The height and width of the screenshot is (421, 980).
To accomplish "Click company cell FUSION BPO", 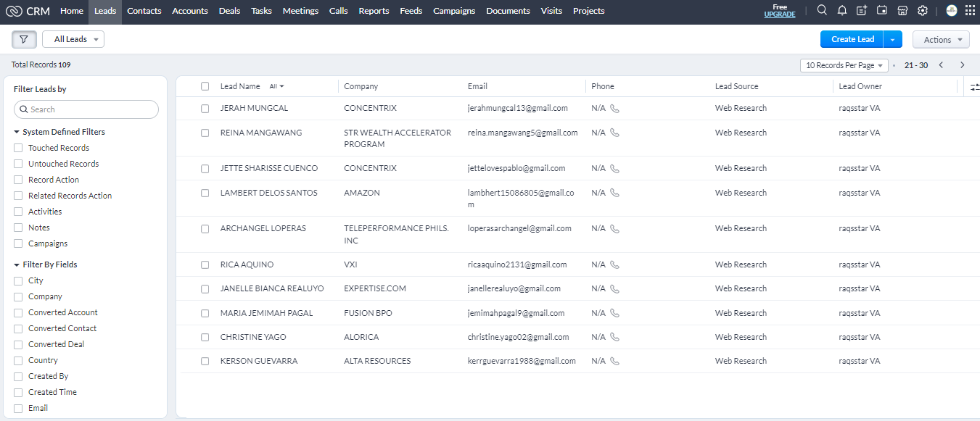I will click(369, 313).
